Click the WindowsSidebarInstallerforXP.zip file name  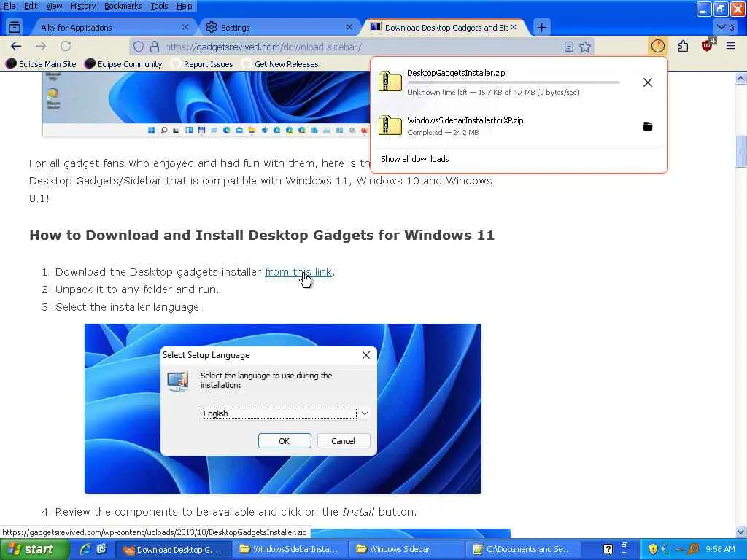point(465,120)
